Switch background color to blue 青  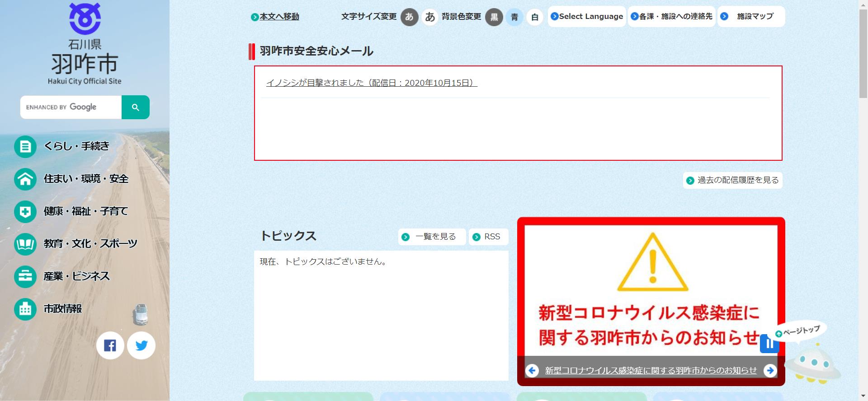click(514, 17)
